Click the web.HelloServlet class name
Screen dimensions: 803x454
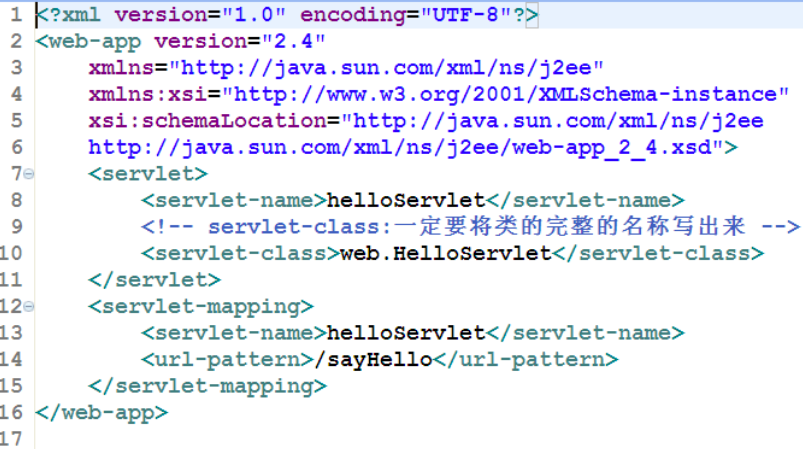coord(446,253)
